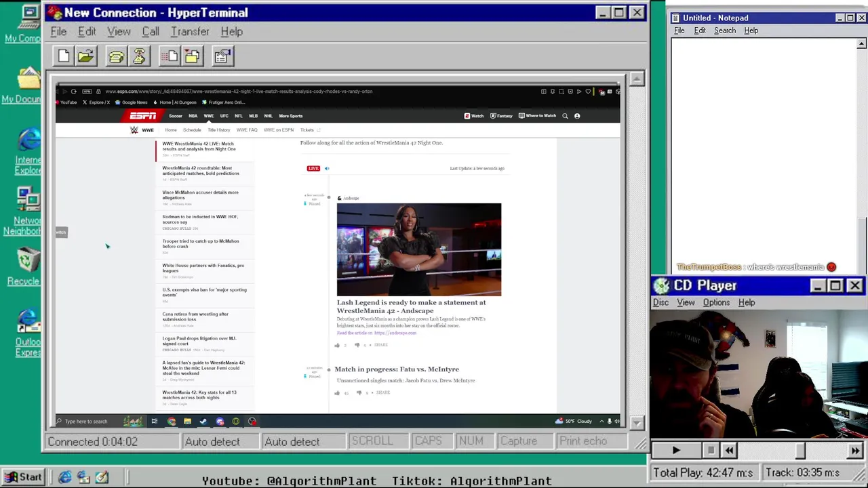Click the 50°F Cloudy weather widget
The image size is (868, 488).
click(574, 422)
